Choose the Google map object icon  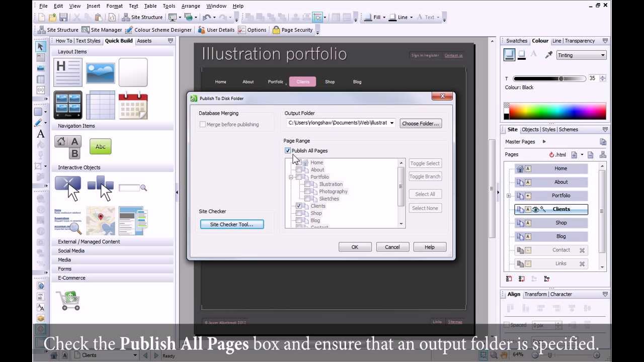(x=101, y=221)
